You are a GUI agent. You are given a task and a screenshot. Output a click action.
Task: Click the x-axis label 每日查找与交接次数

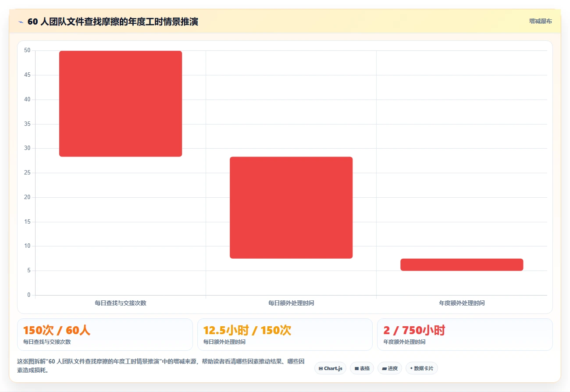(x=121, y=303)
